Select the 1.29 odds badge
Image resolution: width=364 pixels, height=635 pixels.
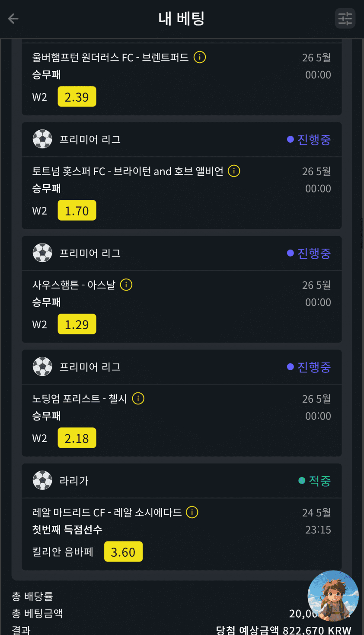(77, 324)
